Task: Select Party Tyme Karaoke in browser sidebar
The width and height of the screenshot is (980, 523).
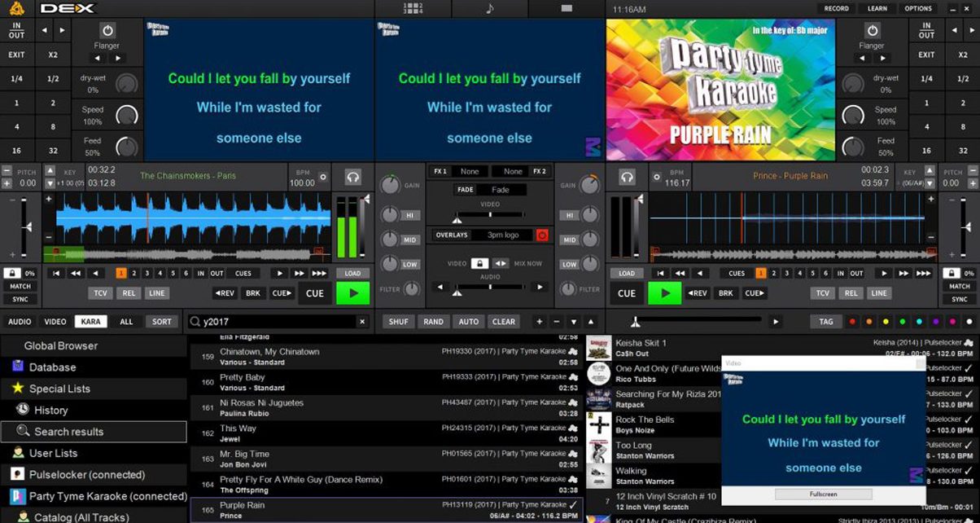Action: [107, 496]
